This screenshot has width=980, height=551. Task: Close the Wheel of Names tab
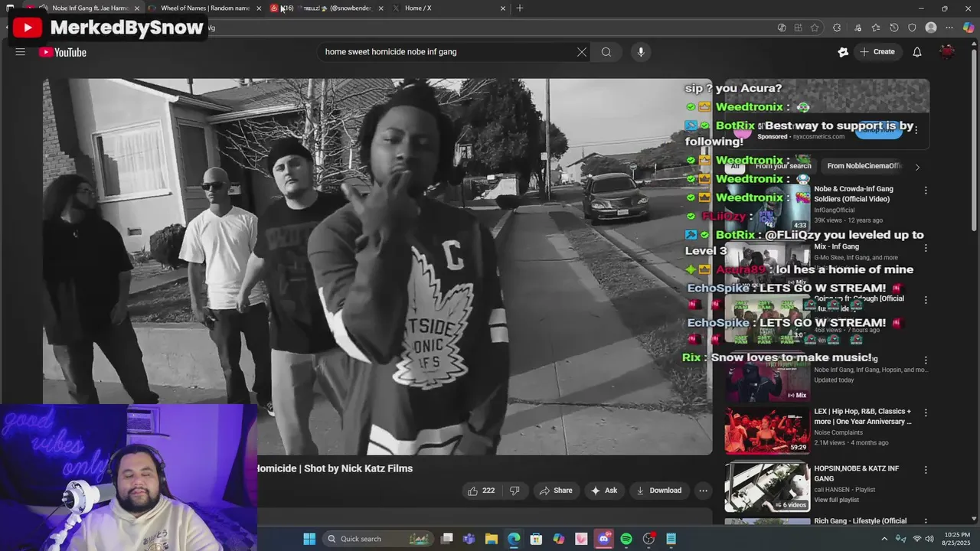coord(260,8)
